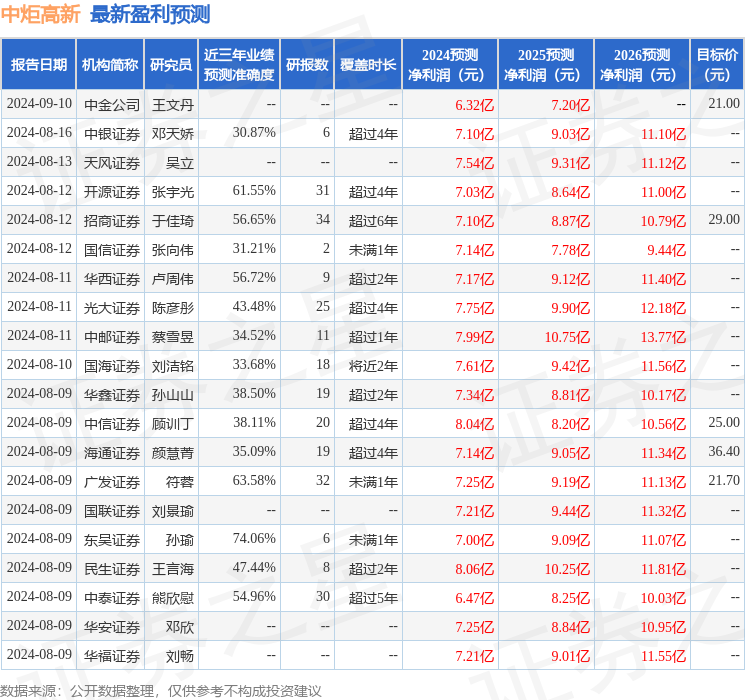The width and height of the screenshot is (745, 700).
Task: Click accuracy value 74.06%
Action: click(254, 538)
